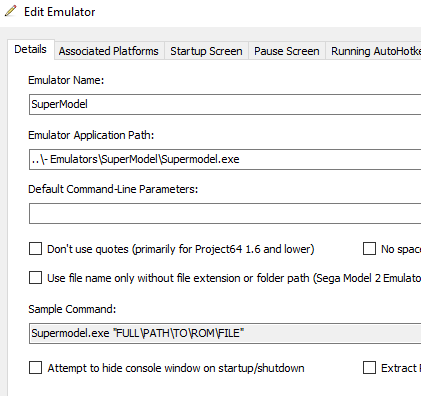
Task: Click the Emulator Application Path label
Action: coord(91,135)
